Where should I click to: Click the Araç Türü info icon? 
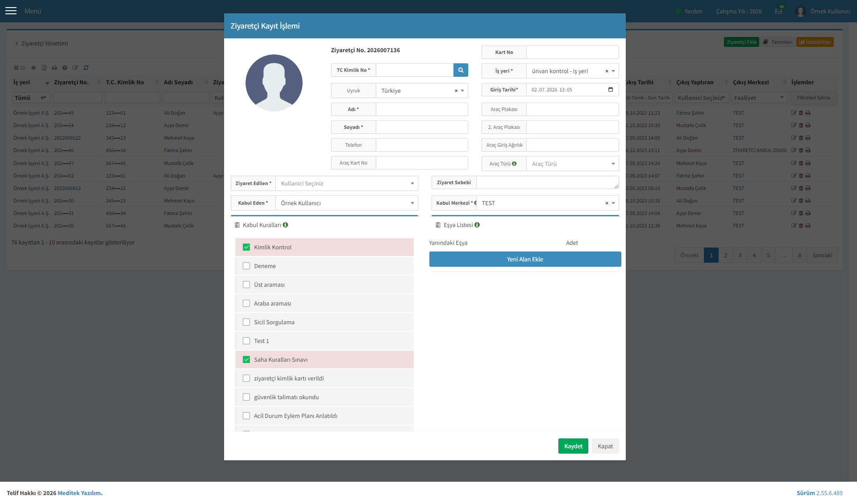(x=514, y=164)
